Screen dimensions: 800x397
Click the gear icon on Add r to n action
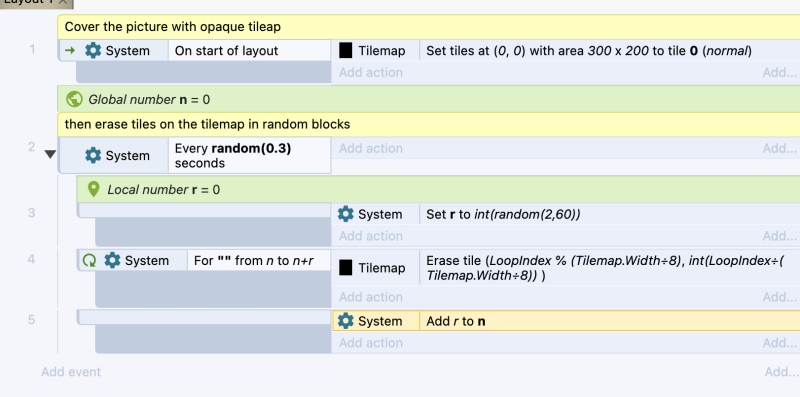(x=345, y=321)
